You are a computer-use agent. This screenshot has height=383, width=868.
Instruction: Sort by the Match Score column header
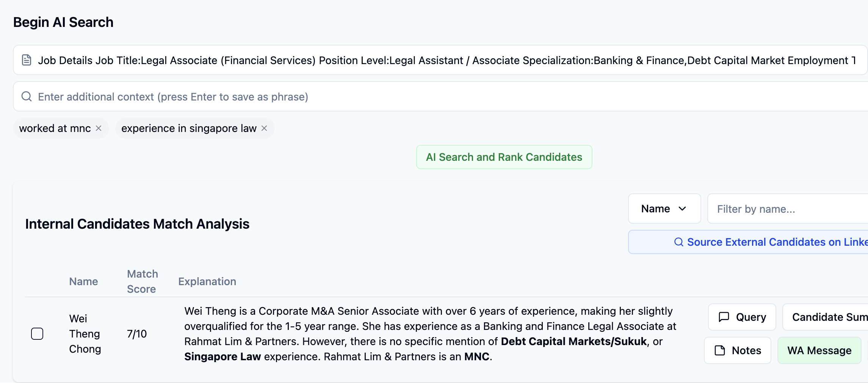142,281
